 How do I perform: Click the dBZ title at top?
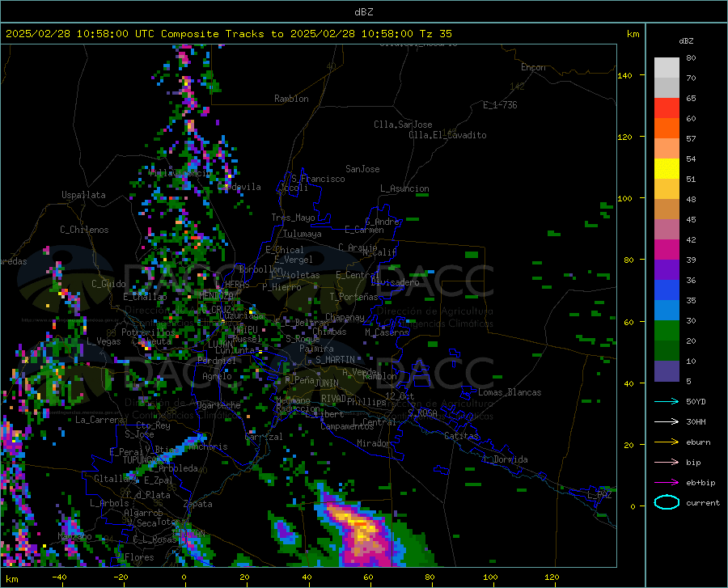(363, 12)
